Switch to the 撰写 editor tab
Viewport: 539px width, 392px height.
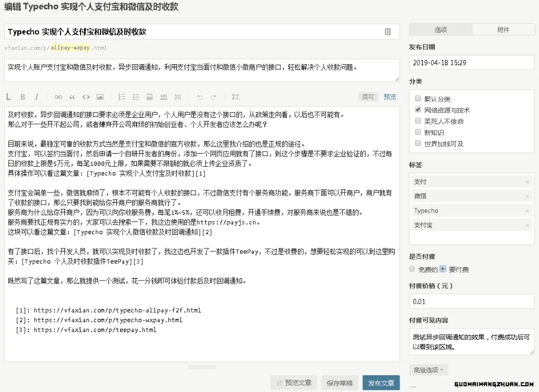368,97
